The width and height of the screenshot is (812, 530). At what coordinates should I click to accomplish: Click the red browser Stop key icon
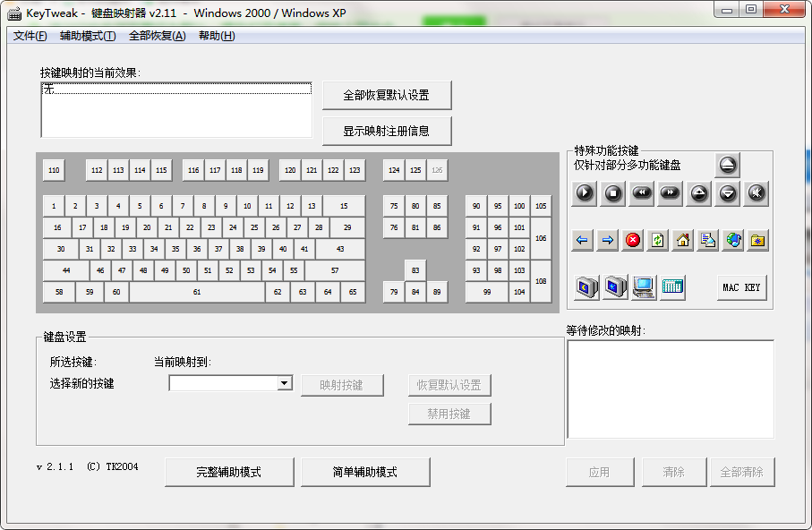(x=633, y=239)
